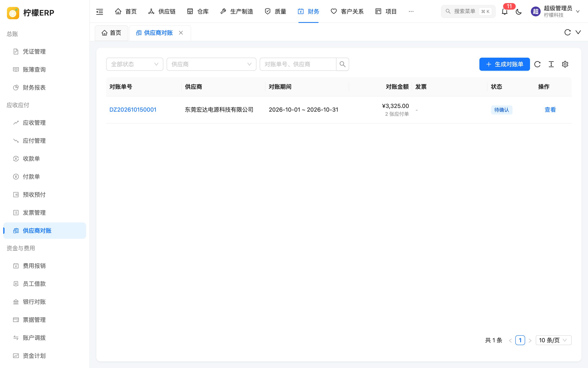Open the 供应链 top menu
This screenshot has height=368, width=588.
coord(162,11)
